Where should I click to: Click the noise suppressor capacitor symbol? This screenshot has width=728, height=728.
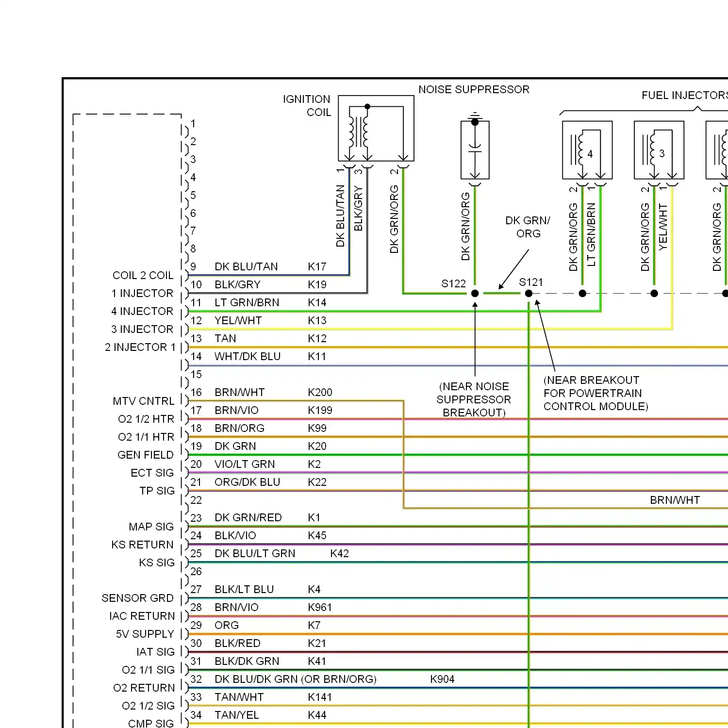(x=475, y=150)
